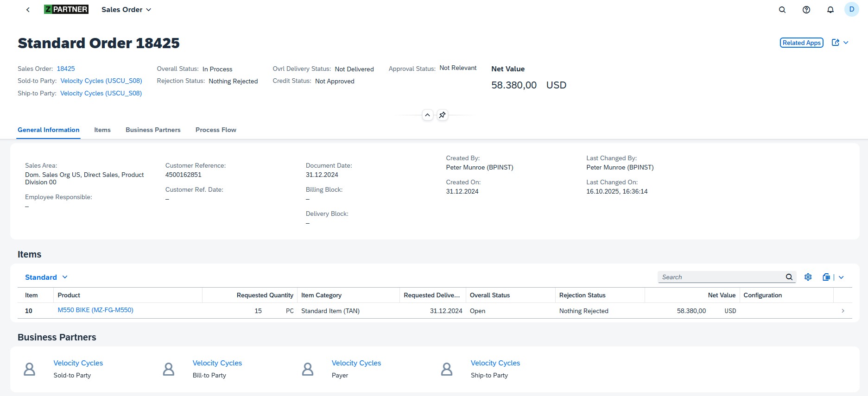This screenshot has height=396, width=868.
Task: Open item 10 row details arrow
Action: (x=843, y=311)
